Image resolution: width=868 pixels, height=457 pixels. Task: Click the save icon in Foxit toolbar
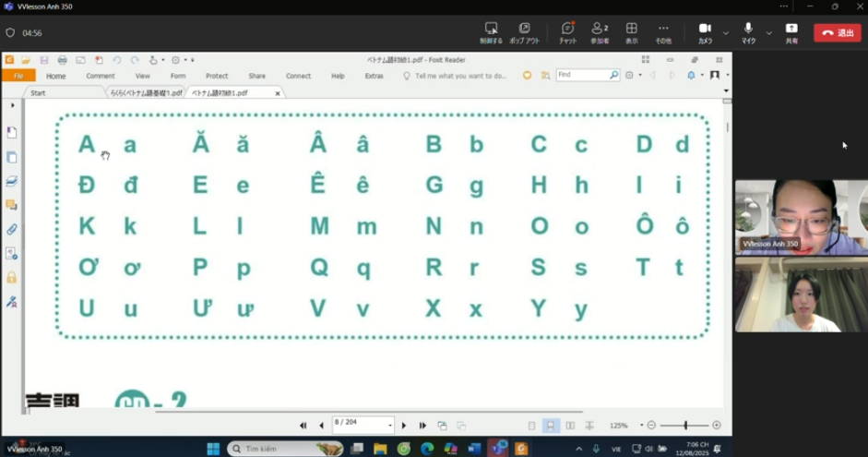[x=43, y=60]
